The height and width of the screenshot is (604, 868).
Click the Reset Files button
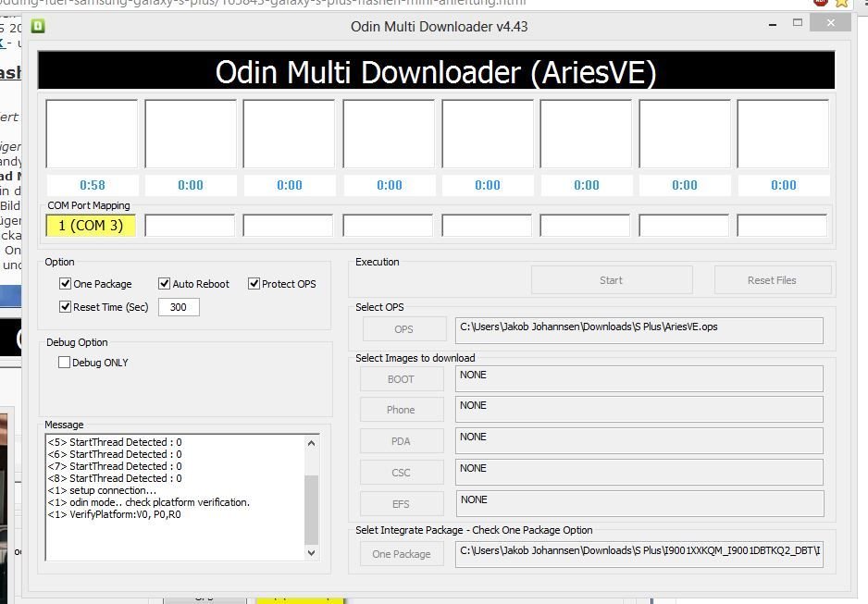[773, 280]
